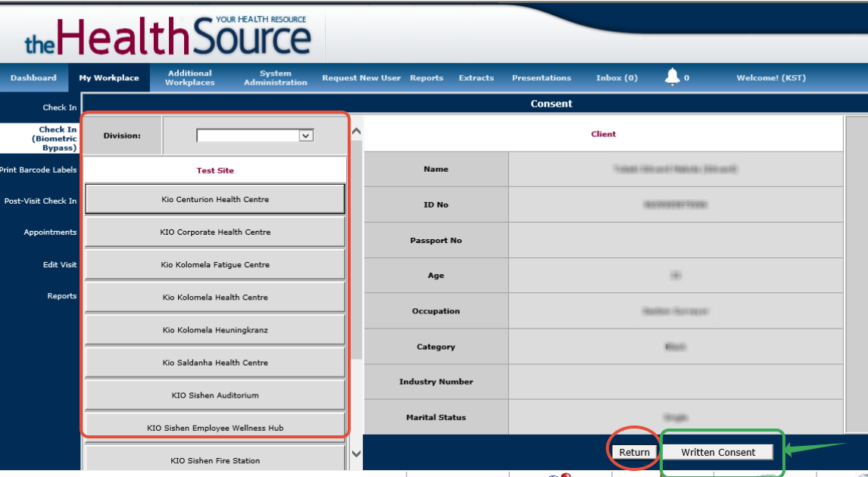This screenshot has height=477, width=868.
Task: Click the Return button
Action: [635, 452]
